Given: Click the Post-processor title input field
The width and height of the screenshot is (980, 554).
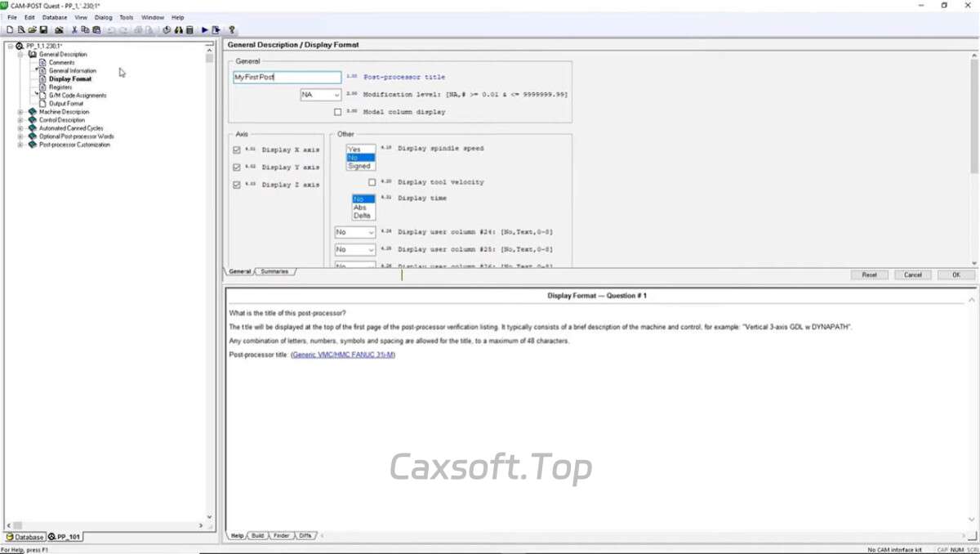Looking at the screenshot, I should [x=287, y=77].
